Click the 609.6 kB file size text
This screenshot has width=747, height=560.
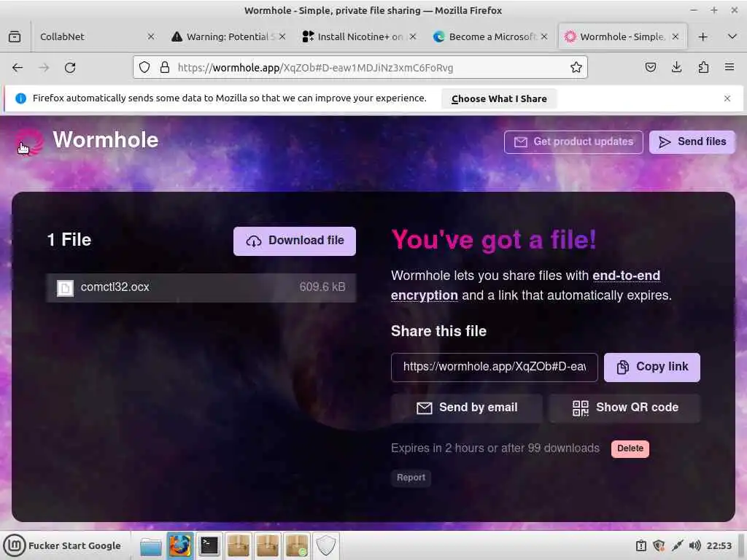[x=322, y=287]
